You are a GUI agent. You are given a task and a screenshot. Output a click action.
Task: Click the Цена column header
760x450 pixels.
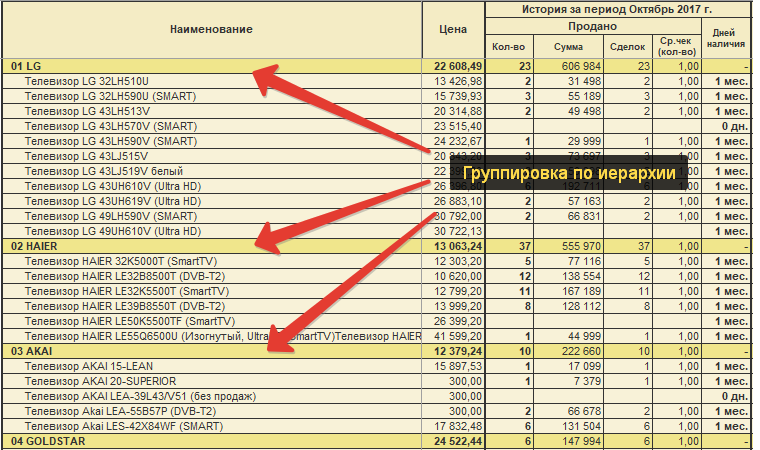pos(453,30)
